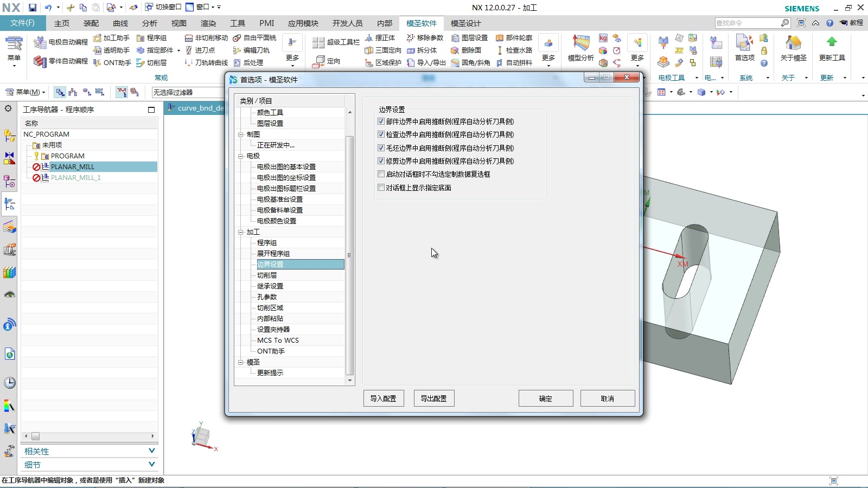Open the help question mark icon near 教程
The width and height of the screenshot is (868, 488).
coord(829,23)
